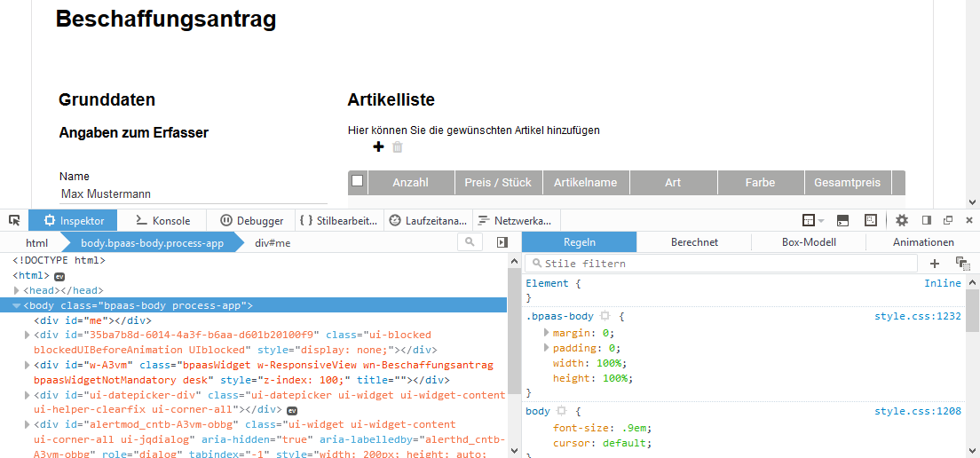This screenshot has width=980, height=458.
Task: Expand the head element node
Action: point(17,290)
